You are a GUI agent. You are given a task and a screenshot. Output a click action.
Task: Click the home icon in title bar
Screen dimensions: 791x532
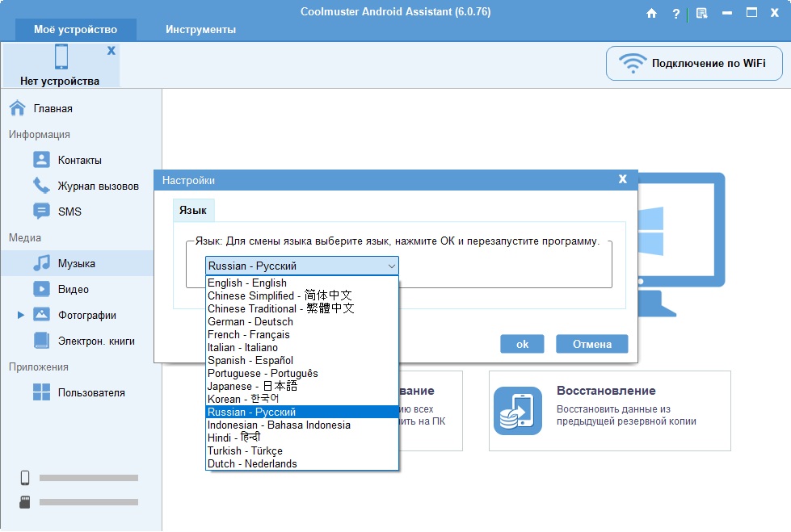pos(652,13)
